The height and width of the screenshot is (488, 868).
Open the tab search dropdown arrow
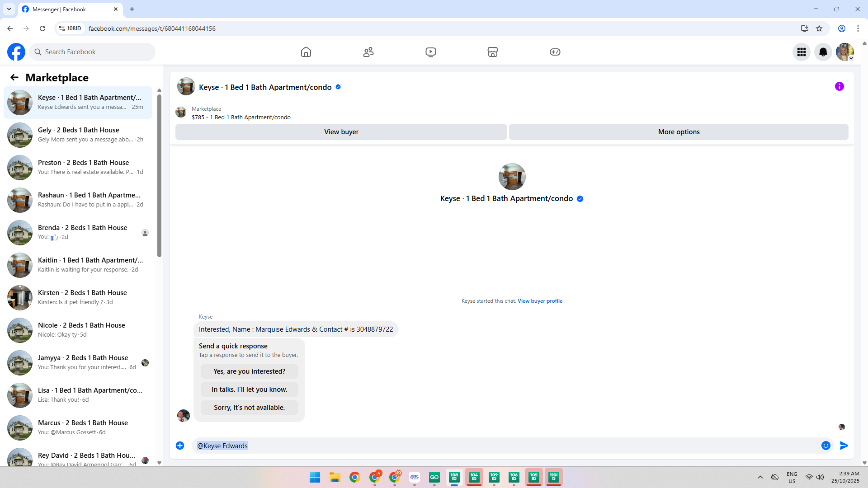tap(9, 9)
